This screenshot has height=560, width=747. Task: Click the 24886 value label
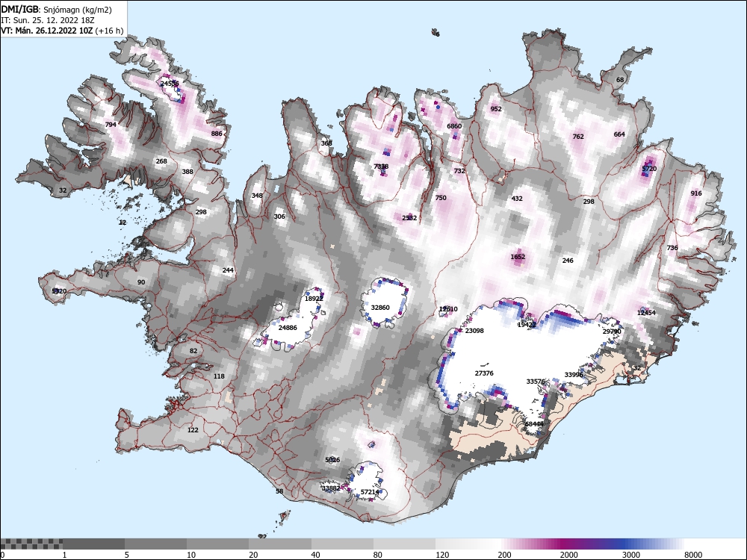[x=288, y=328]
